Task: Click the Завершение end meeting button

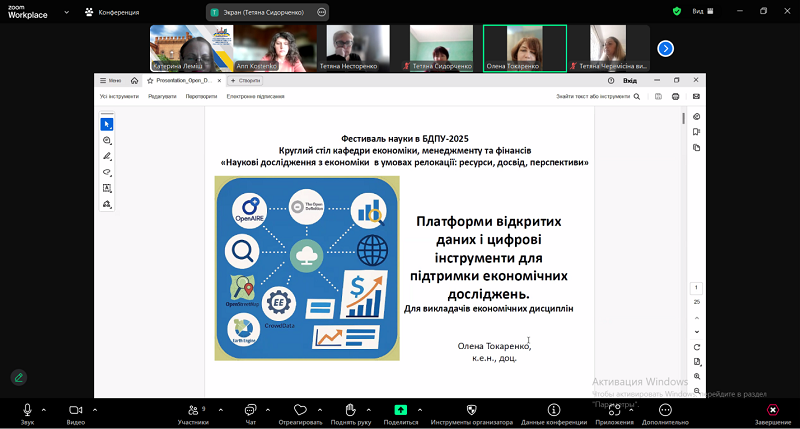Action: click(x=772, y=410)
